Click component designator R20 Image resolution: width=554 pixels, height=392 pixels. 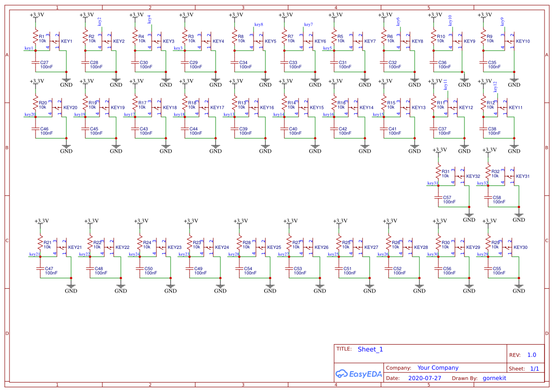(x=42, y=103)
